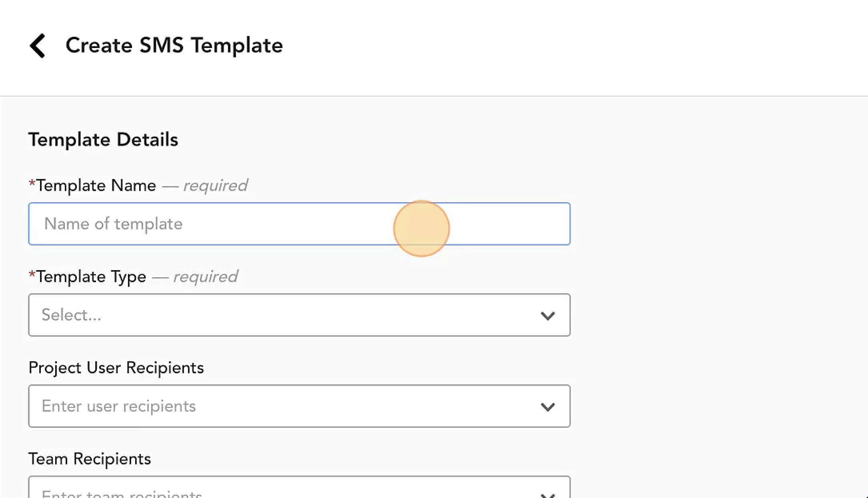Click the Template Name label text
868x498 pixels.
point(96,185)
